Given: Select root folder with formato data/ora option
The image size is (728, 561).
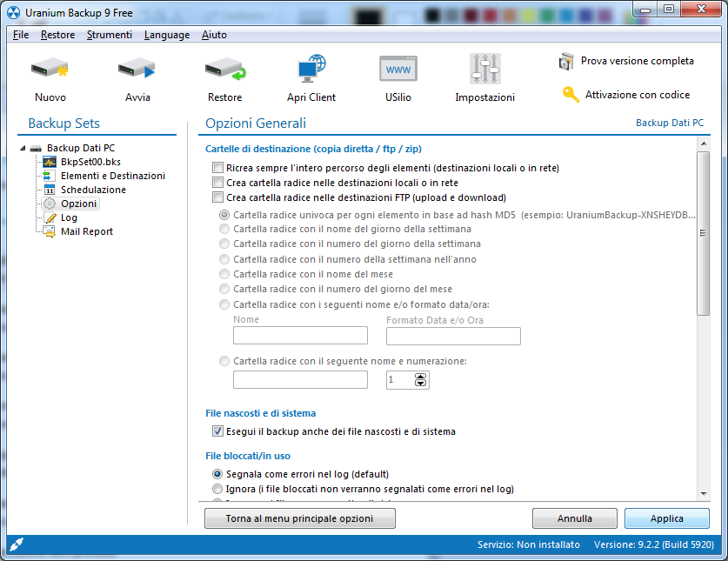Looking at the screenshot, I should coord(224,304).
